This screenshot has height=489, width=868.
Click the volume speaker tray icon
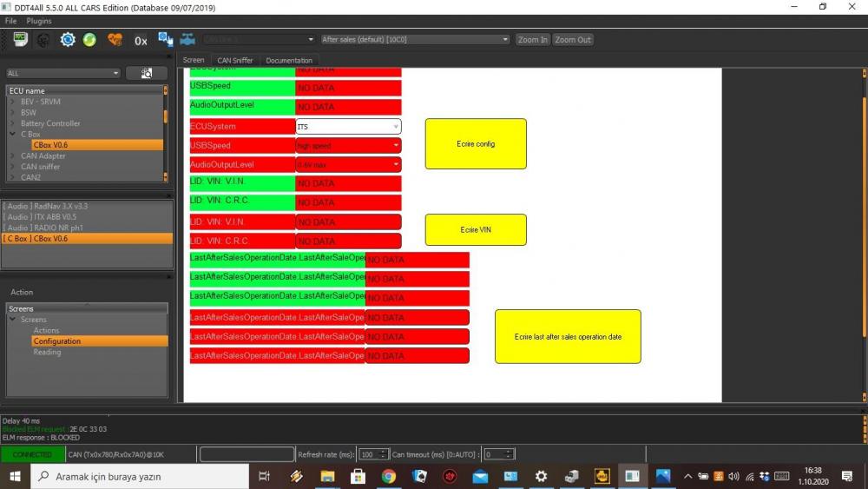click(x=734, y=476)
